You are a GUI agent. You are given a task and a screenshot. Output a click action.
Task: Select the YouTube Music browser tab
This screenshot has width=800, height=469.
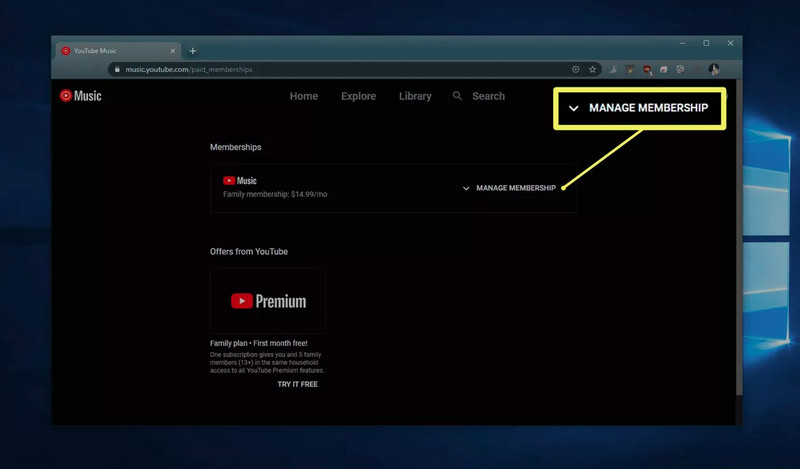click(x=118, y=51)
